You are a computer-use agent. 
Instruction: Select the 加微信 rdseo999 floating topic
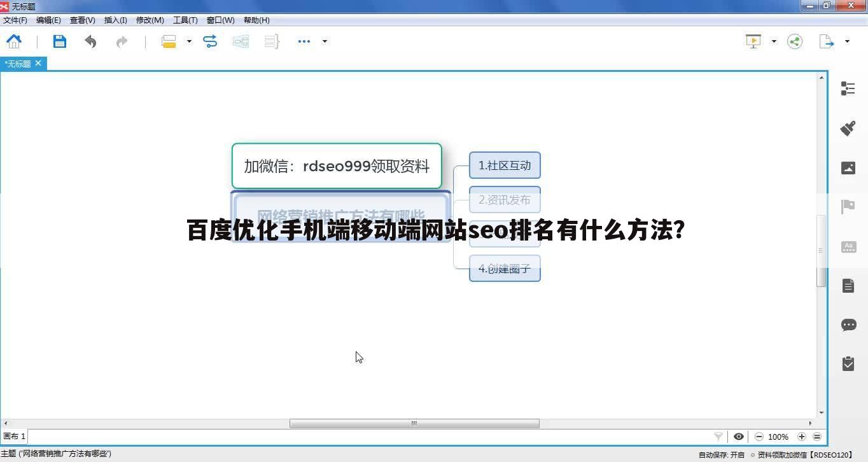[x=337, y=166]
